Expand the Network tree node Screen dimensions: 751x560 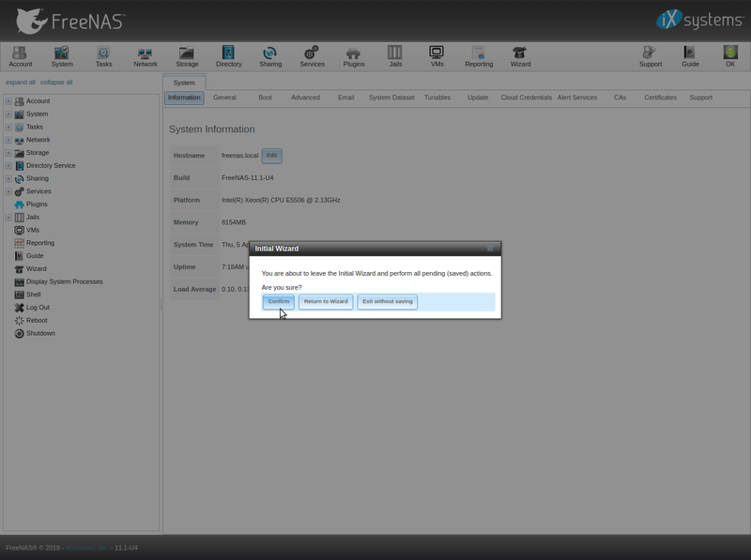[x=8, y=140]
